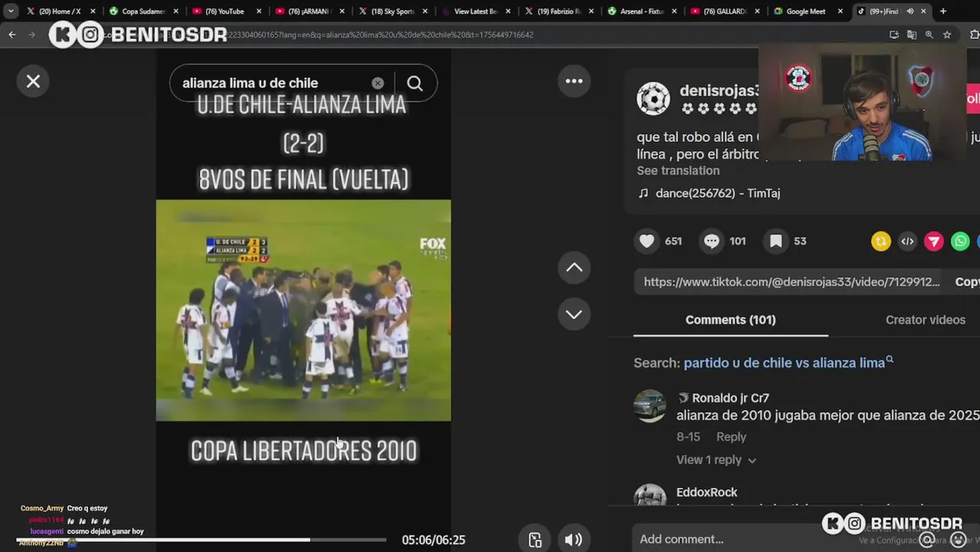Close the TikTok video viewer
Screen dimensions: 980x552
click(33, 81)
